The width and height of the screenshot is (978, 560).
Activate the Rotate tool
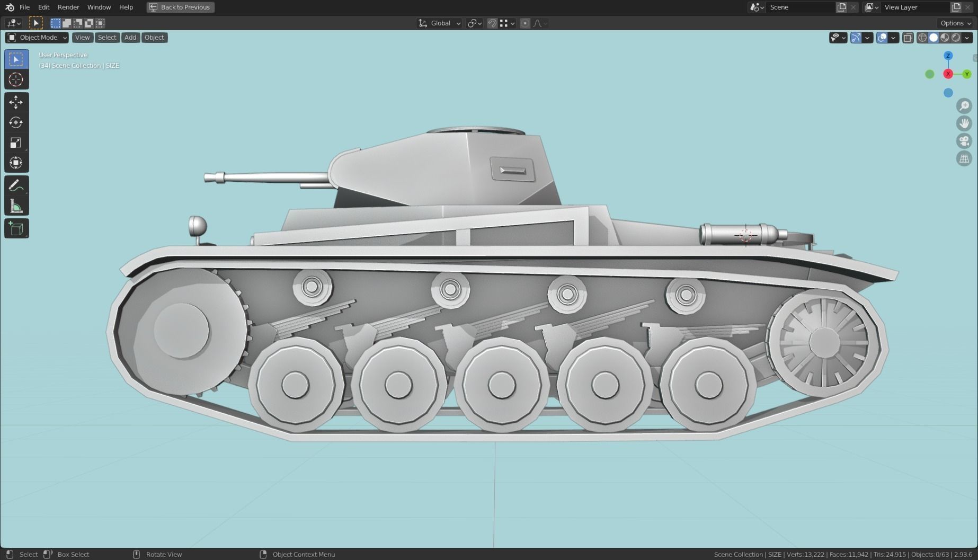16,122
